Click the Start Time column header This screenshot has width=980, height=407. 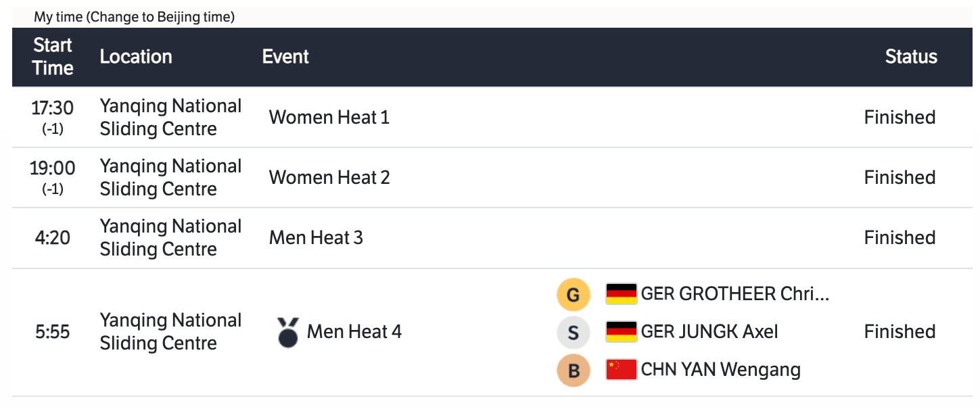click(x=53, y=57)
